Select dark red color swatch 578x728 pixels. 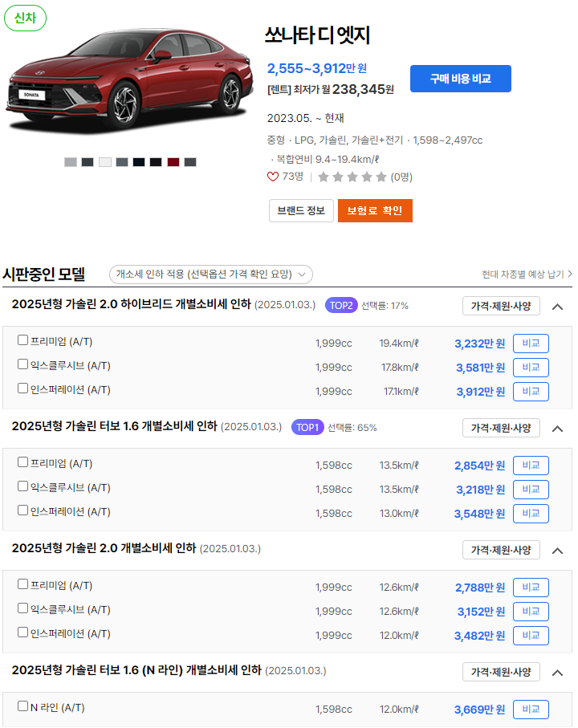173,162
